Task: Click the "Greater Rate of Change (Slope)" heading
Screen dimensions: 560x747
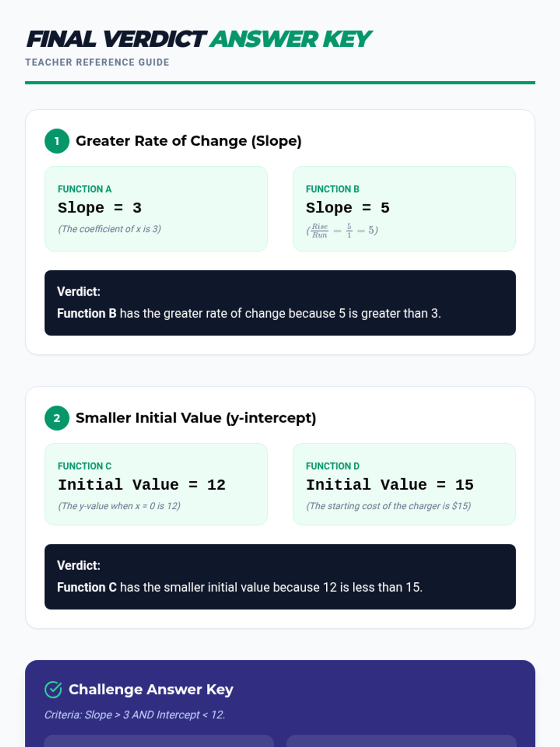Action: [189, 141]
